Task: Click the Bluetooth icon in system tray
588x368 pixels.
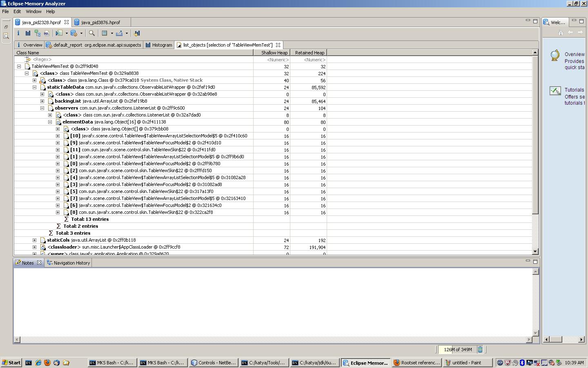Action: [x=522, y=363]
